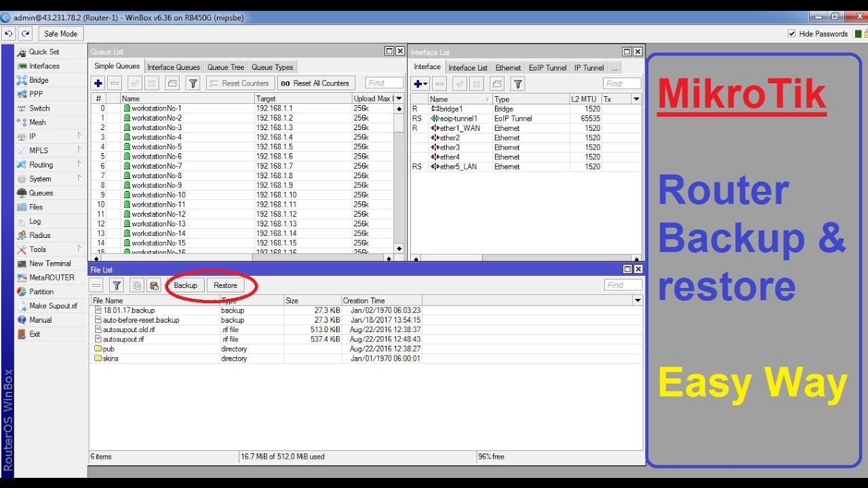868x488 pixels.
Task: Click the Restore button in File List
Action: coord(225,285)
